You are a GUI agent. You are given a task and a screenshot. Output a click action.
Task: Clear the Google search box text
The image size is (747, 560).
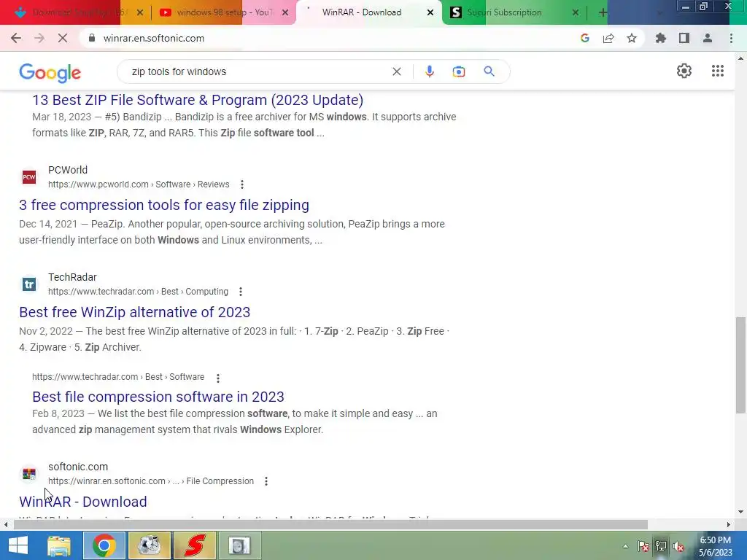tap(396, 71)
